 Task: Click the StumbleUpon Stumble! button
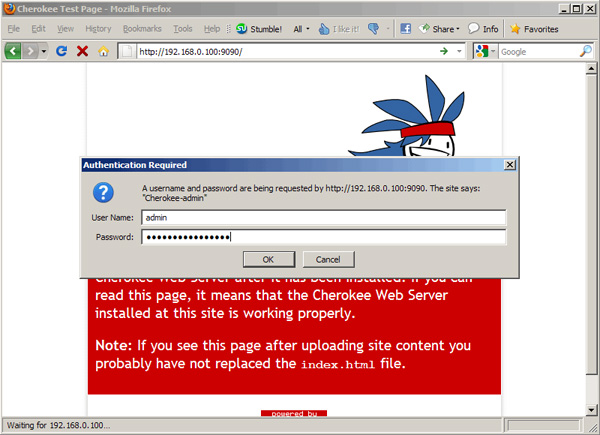259,29
